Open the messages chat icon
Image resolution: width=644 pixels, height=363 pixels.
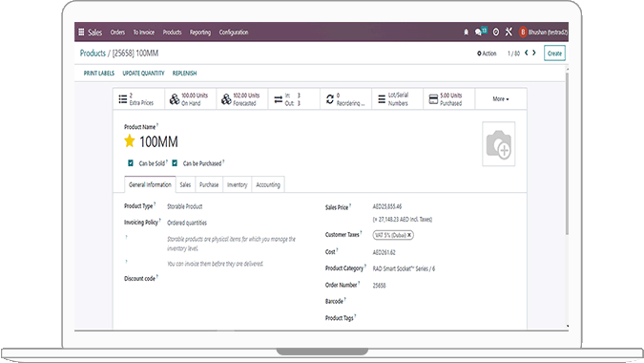point(479,32)
